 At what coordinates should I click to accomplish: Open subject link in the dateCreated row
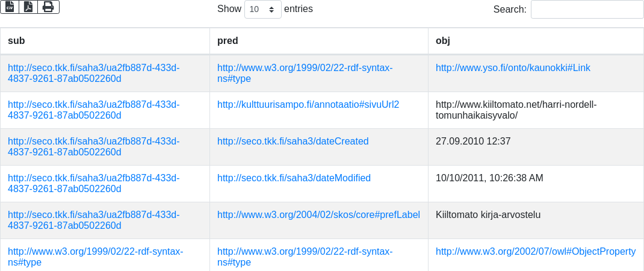tap(93, 147)
